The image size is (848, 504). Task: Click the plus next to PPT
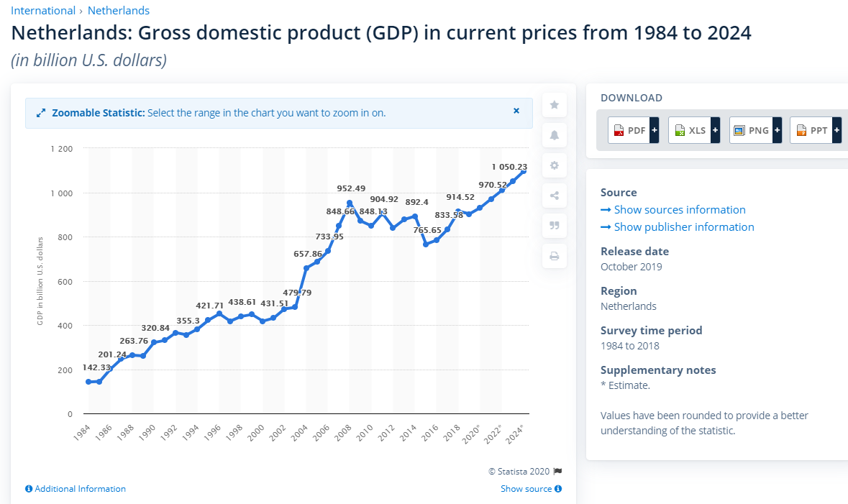[x=836, y=130]
